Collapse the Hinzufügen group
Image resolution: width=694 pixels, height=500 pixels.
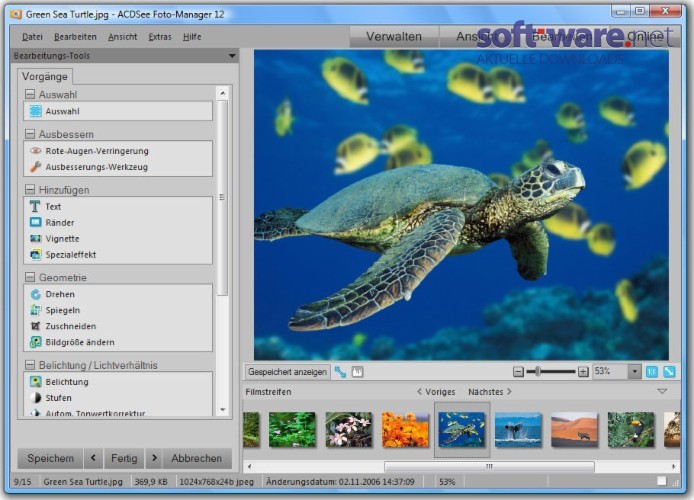coord(30,190)
